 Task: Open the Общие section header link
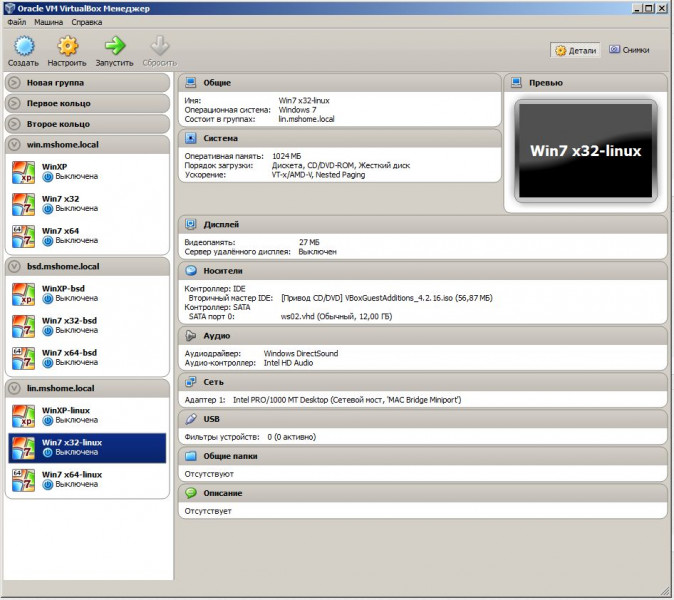[217, 83]
